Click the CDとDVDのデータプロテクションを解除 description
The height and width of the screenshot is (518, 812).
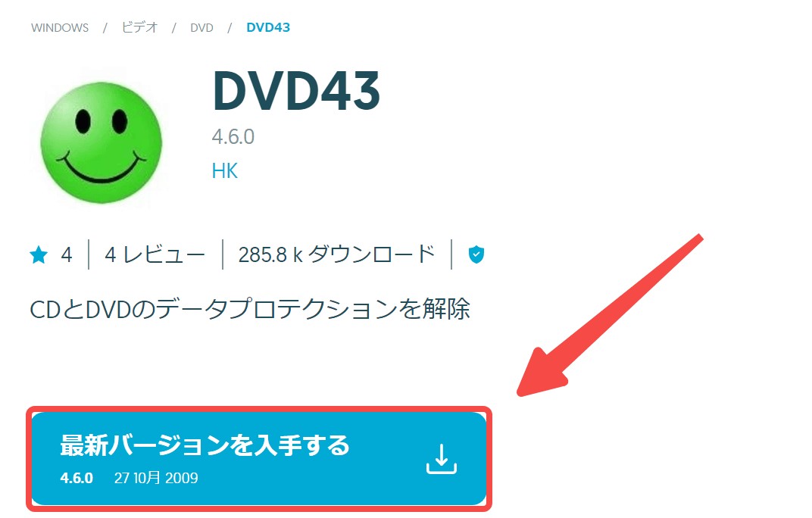pyautogui.click(x=250, y=309)
